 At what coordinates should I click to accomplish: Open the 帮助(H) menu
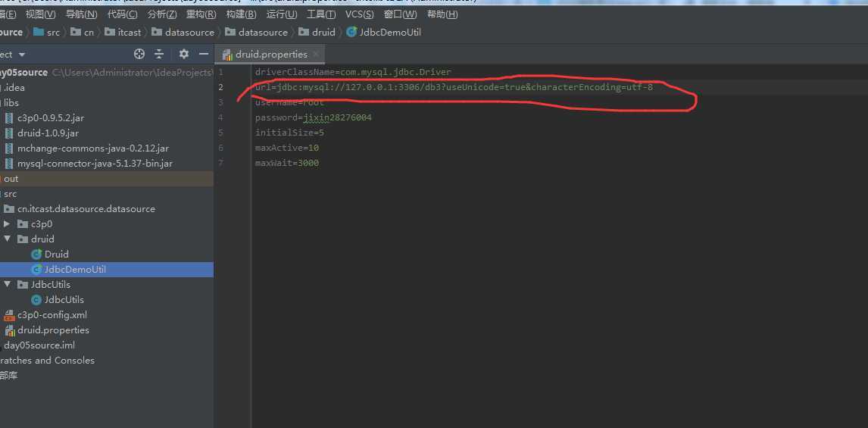[x=442, y=14]
